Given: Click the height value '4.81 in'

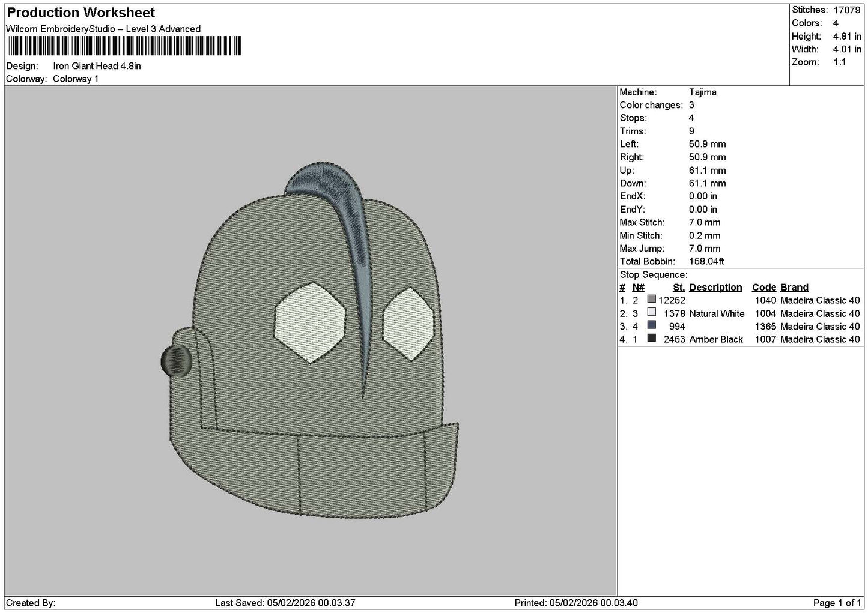Looking at the screenshot, I should [846, 37].
